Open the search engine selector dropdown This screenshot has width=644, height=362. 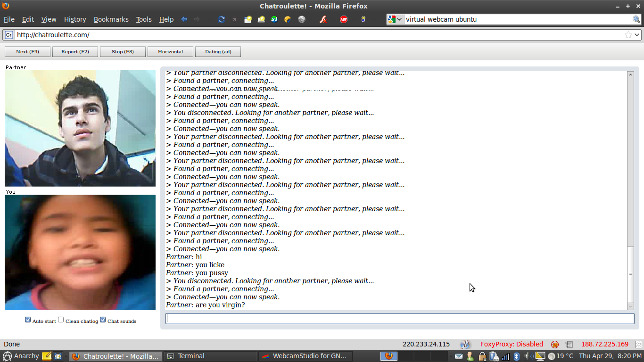[395, 19]
